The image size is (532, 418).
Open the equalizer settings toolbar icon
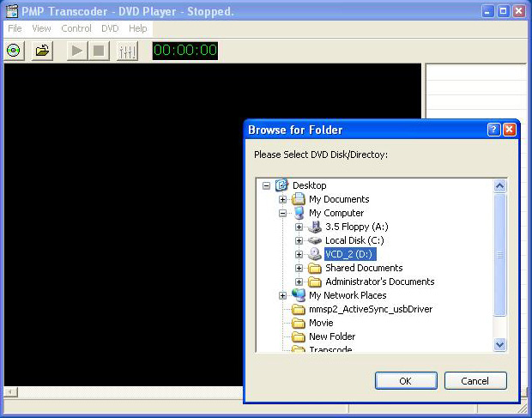[127, 51]
